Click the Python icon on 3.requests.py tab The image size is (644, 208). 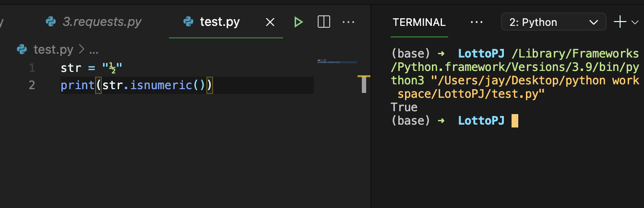50,22
